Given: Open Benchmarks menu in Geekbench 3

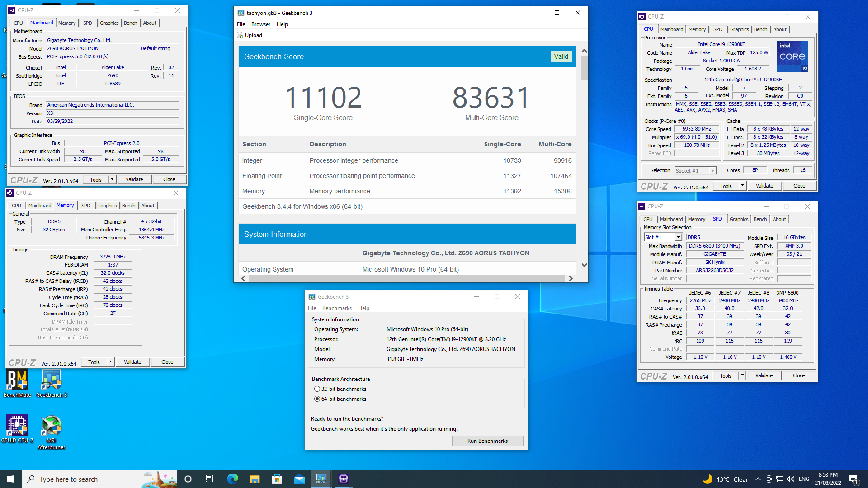Looking at the screenshot, I should [337, 308].
